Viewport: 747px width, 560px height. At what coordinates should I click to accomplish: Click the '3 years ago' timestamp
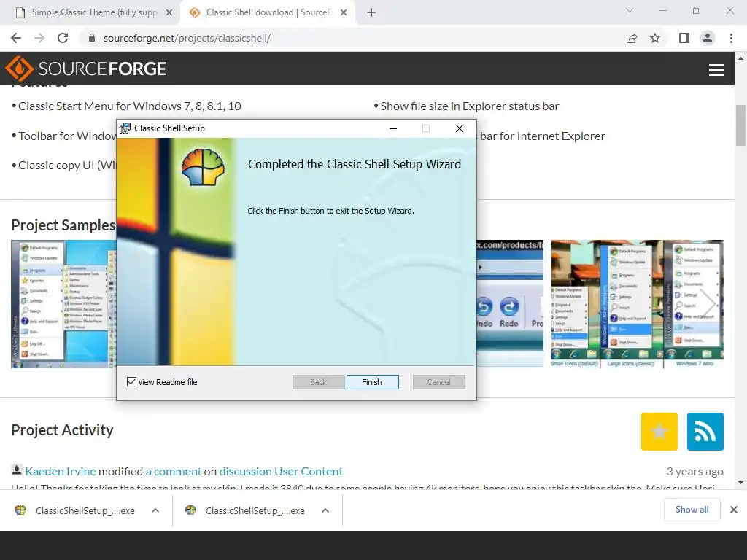point(694,472)
